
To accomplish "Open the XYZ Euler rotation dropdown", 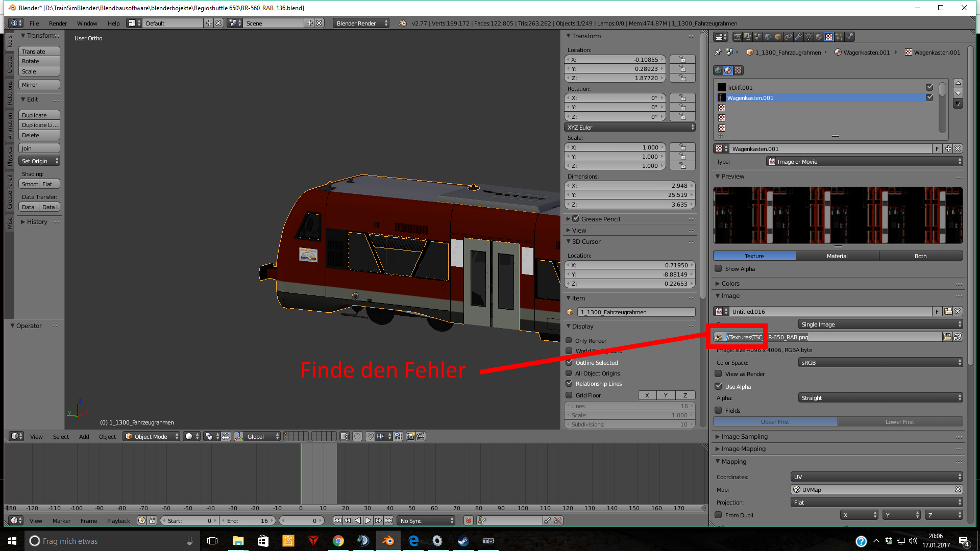I will 630,127.
